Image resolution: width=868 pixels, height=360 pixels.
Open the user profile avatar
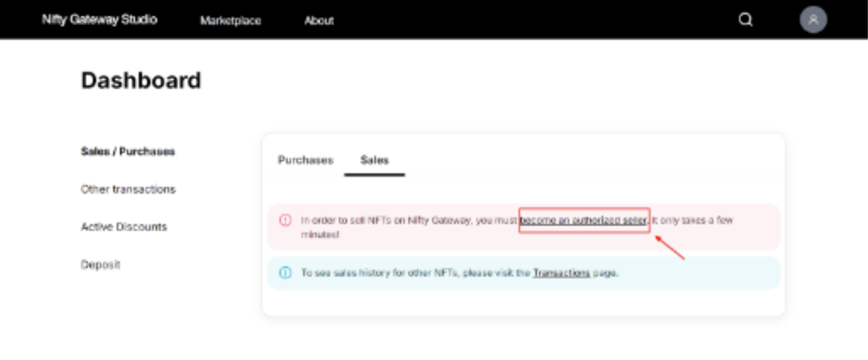click(813, 20)
